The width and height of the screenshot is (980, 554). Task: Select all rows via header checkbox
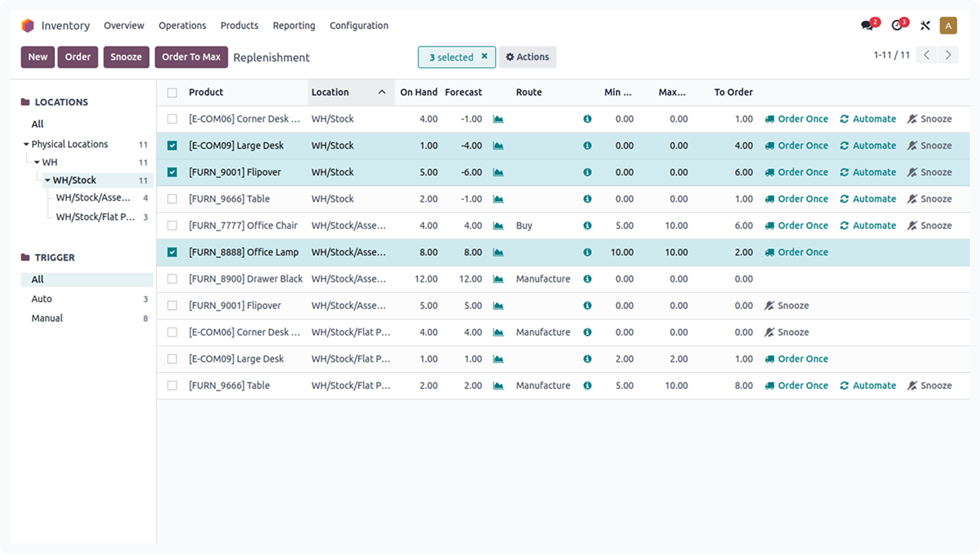point(172,91)
